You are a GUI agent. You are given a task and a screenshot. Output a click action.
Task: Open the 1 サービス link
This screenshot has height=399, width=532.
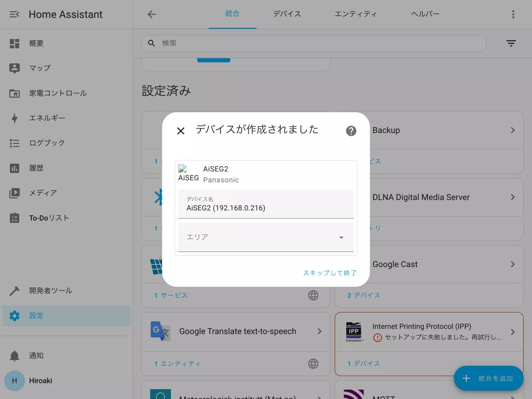(x=171, y=295)
